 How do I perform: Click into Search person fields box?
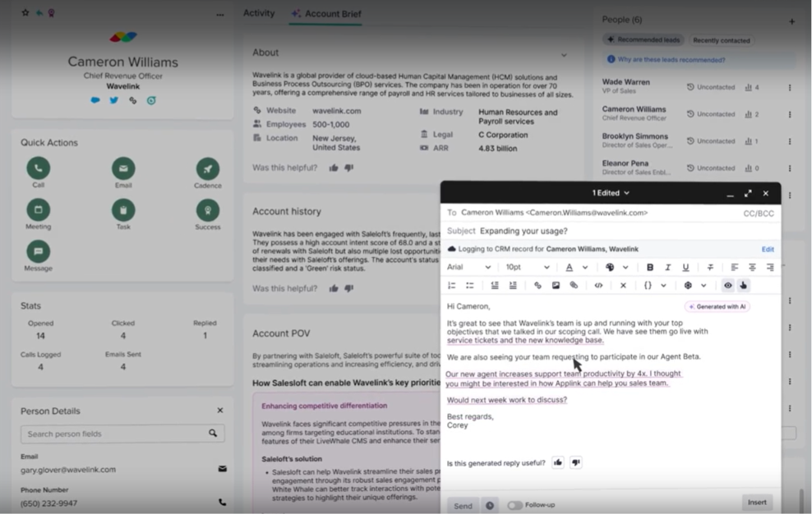[x=122, y=434]
